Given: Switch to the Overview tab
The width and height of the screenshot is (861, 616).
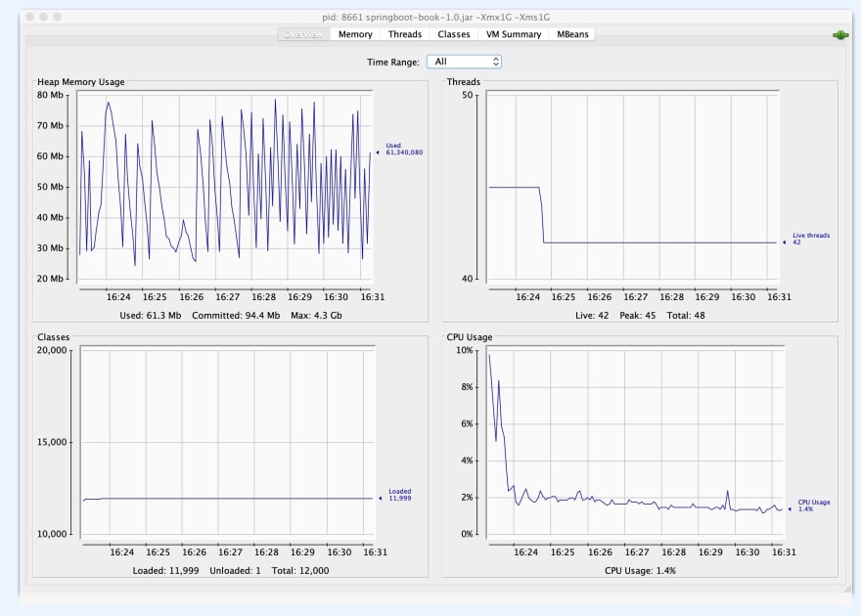Looking at the screenshot, I should click(303, 34).
